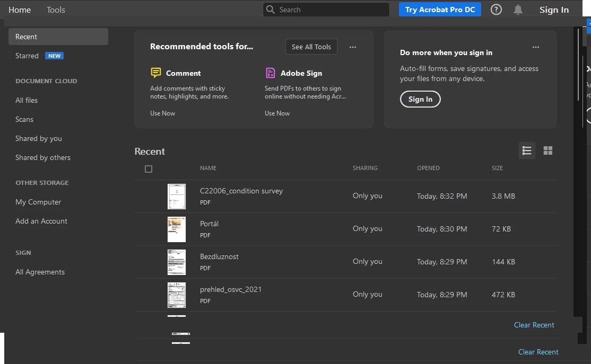
Task: Click Today, 8:30 PM opened time
Action: tap(442, 229)
